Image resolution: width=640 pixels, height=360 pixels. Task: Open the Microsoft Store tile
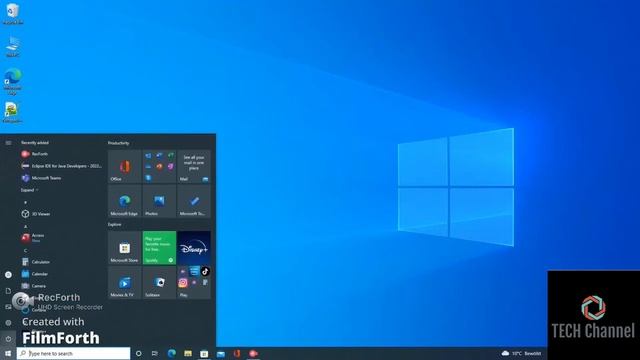[x=124, y=248]
